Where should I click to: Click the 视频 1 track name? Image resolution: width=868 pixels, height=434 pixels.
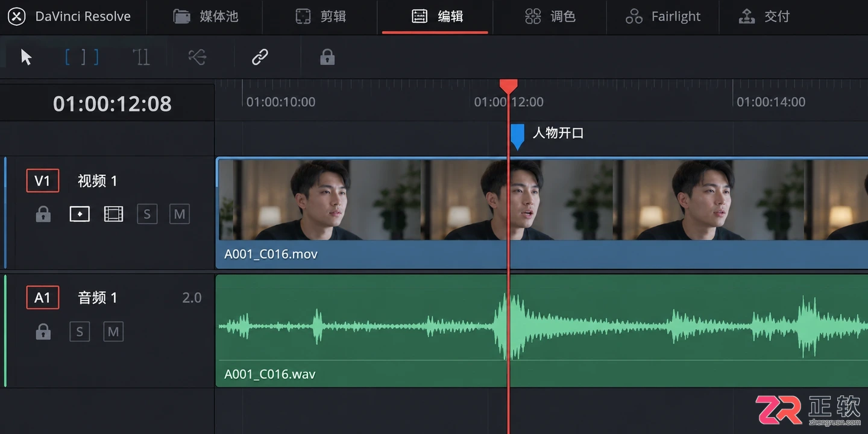[x=98, y=181]
